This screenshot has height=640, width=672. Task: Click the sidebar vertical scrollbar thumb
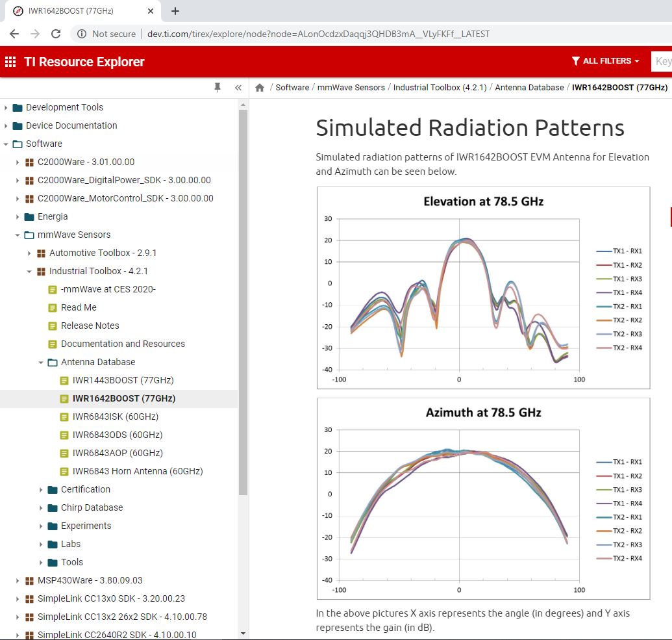(x=243, y=302)
